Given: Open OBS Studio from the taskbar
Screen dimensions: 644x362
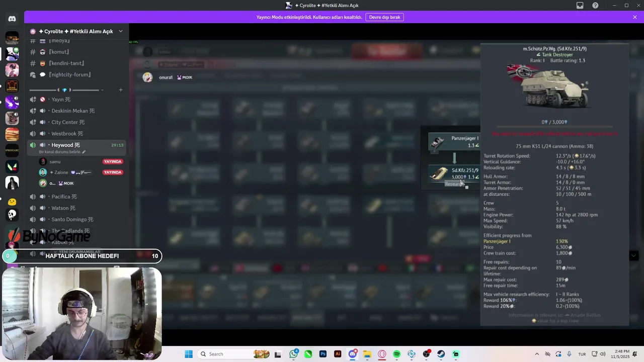Looking at the screenshot, I should pos(427,354).
